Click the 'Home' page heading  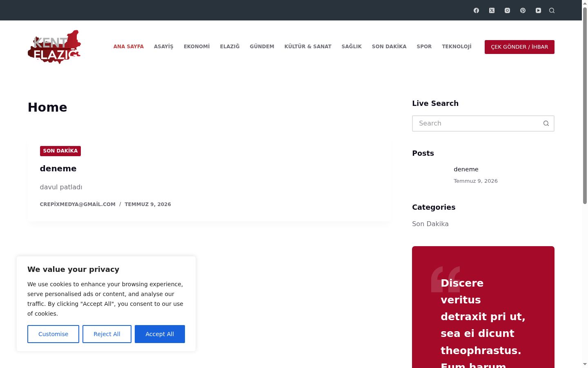click(x=47, y=107)
